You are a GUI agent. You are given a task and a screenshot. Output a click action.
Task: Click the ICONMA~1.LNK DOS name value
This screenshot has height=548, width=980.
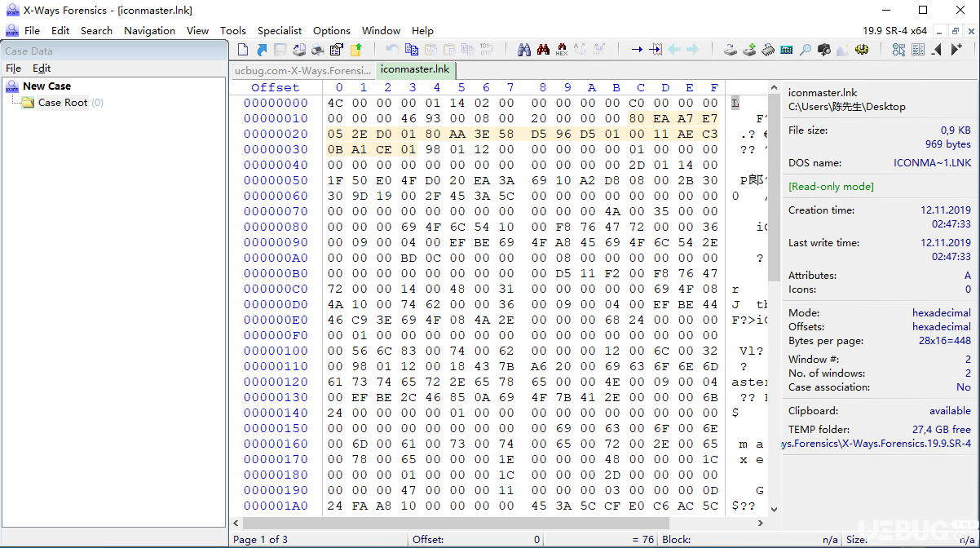click(933, 163)
